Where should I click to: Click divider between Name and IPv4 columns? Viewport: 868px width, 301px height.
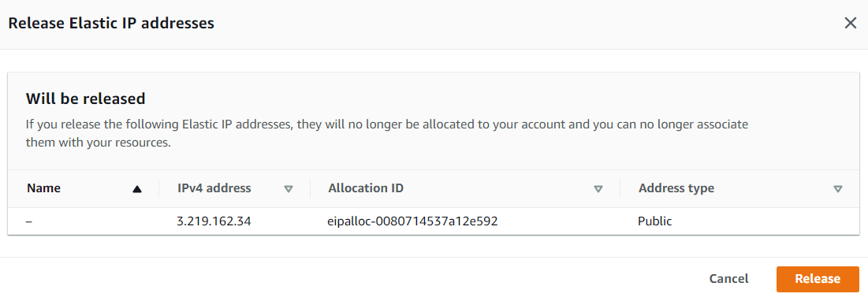click(x=159, y=188)
